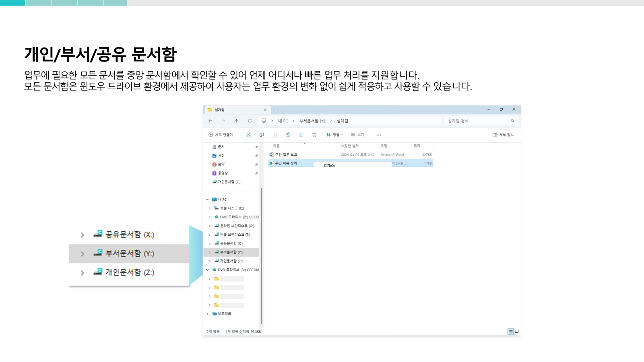Click the chevron after 내 PC in address bar
The height and width of the screenshot is (362, 644).
[x=293, y=121]
